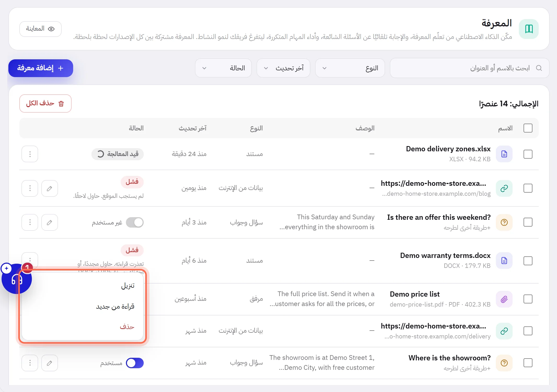Open more options for failed blog link row
The height and width of the screenshot is (392, 557).
[30, 188]
